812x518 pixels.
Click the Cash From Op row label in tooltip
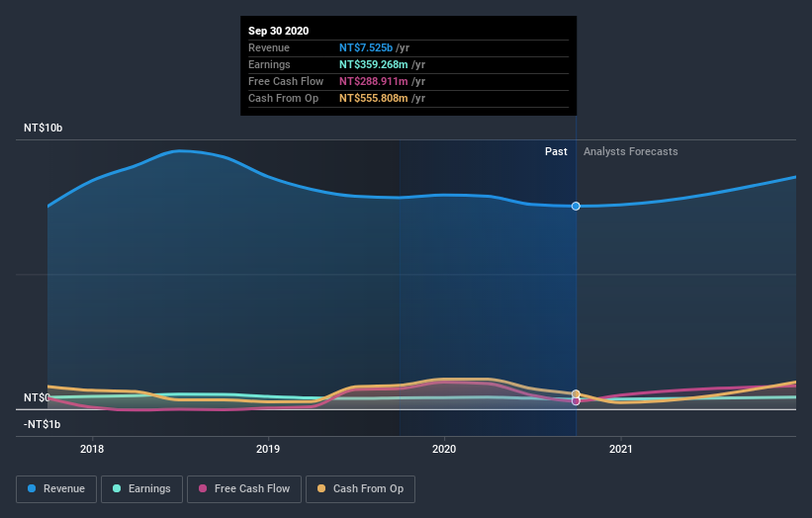point(283,98)
